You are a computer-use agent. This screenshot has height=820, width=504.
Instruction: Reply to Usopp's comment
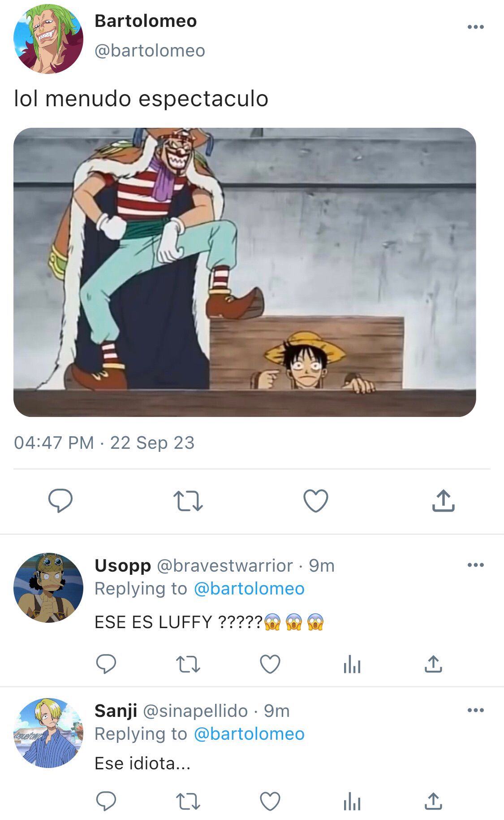[106, 664]
